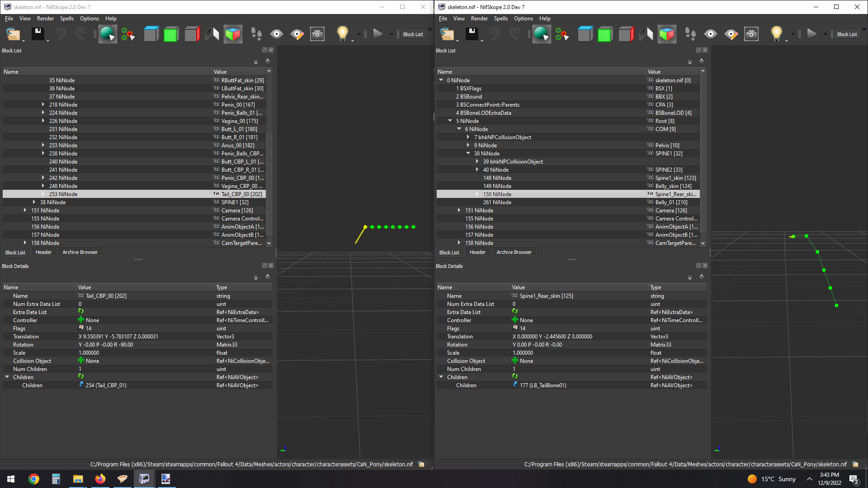868x488 pixels.
Task: Collapse Children row in left window Block Details
Action: click(x=7, y=377)
